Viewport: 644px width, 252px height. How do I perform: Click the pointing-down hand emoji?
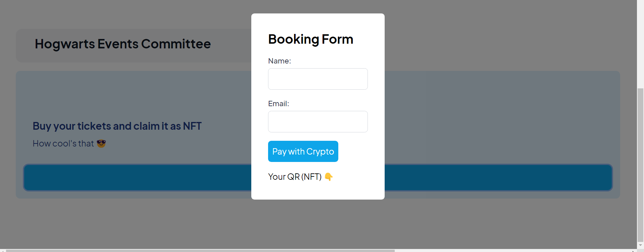[x=329, y=177]
